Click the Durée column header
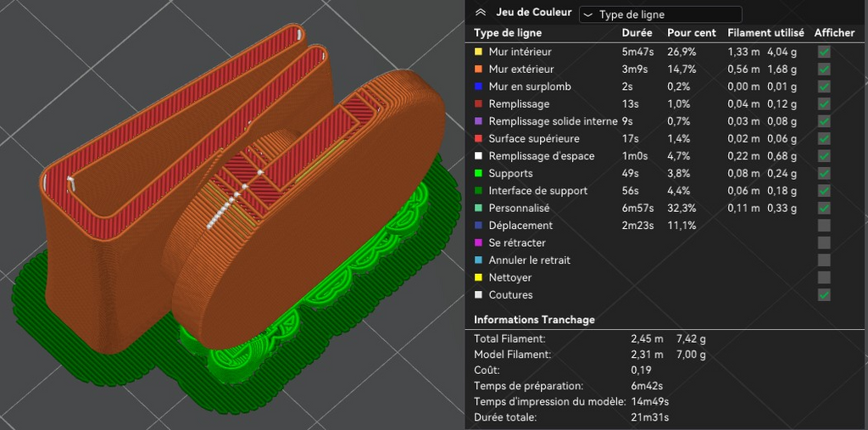The width and height of the screenshot is (868, 430). tap(637, 33)
